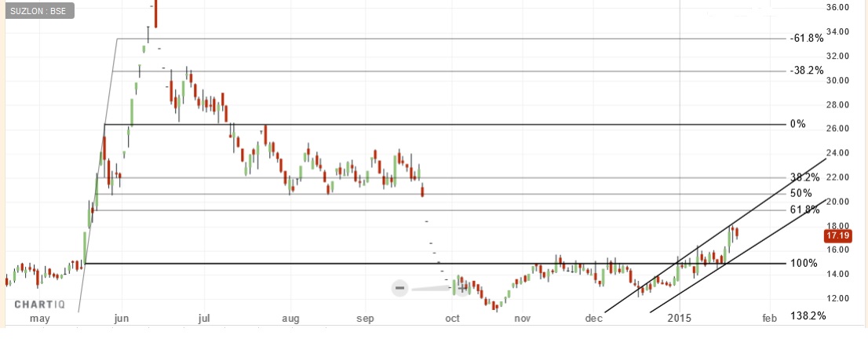
Task: Click the 2015 label on time axis
Action: (x=680, y=318)
